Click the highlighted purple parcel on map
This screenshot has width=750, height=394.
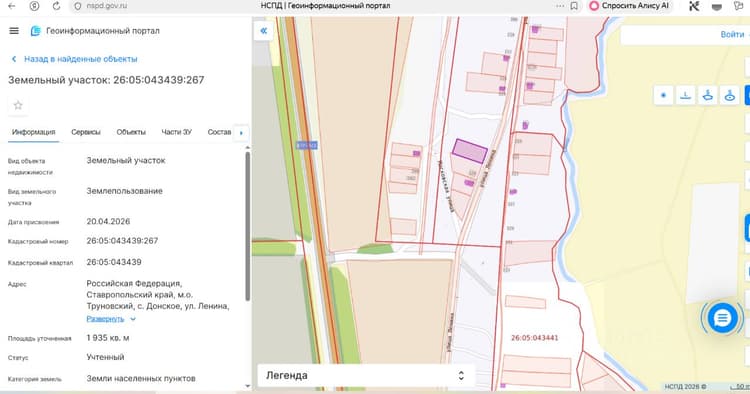point(470,151)
